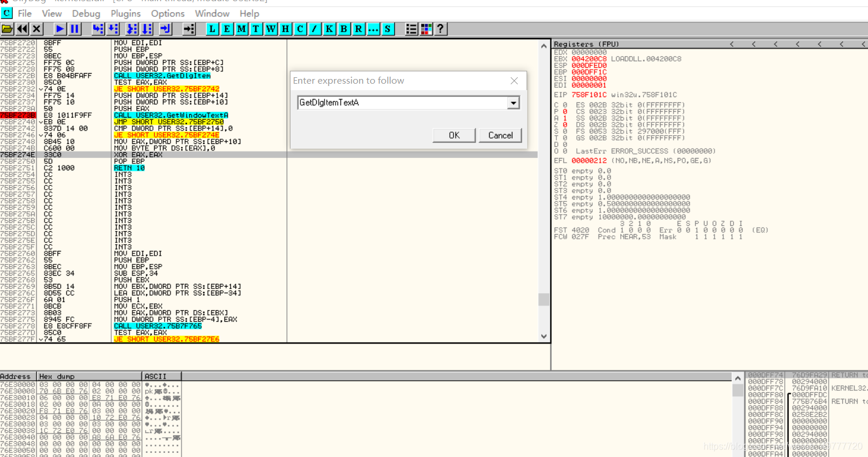Viewport: 868px width, 457px height.
Task: Show Threads via the T button
Action: (x=256, y=29)
